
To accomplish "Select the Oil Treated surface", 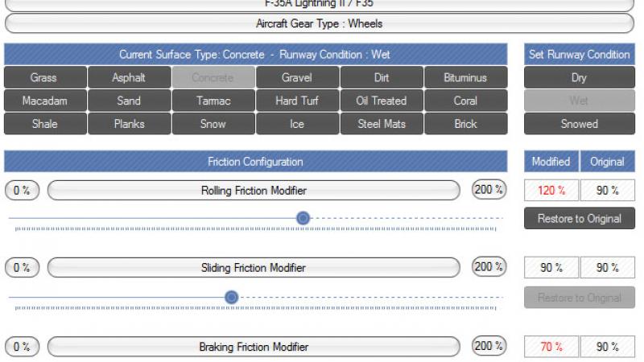I will pos(382,101).
